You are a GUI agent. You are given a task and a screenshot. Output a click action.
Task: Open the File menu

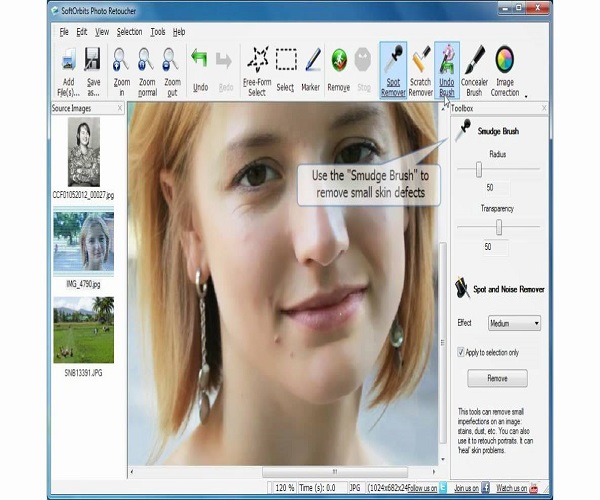click(64, 32)
